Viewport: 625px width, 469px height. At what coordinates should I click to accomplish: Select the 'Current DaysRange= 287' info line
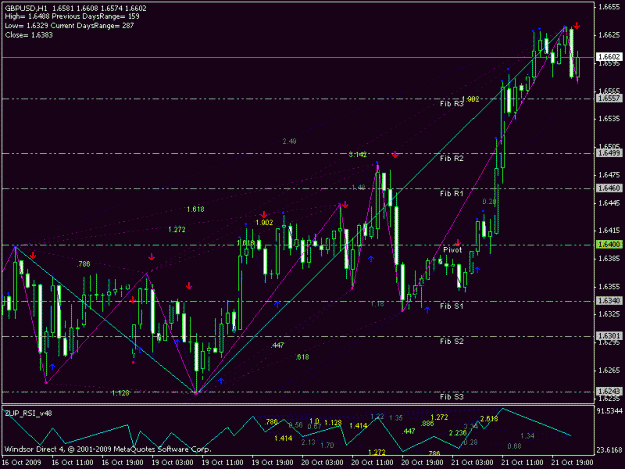click(92, 26)
